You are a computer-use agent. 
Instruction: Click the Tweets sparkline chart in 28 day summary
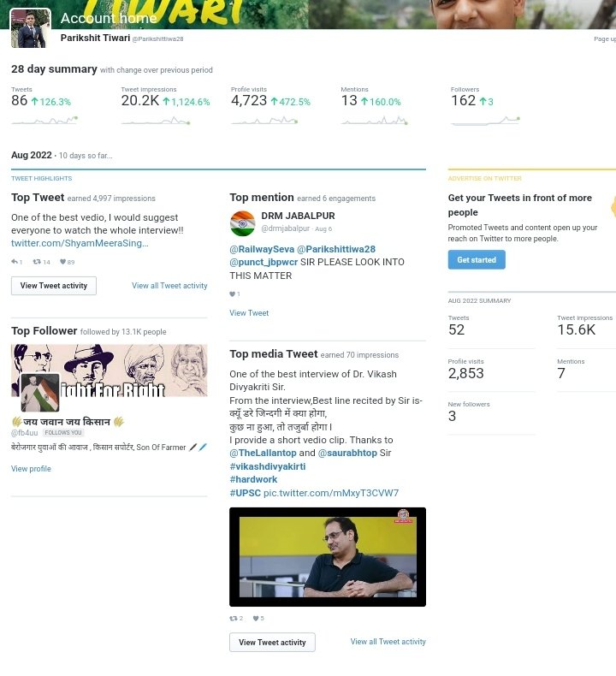pyautogui.click(x=44, y=121)
